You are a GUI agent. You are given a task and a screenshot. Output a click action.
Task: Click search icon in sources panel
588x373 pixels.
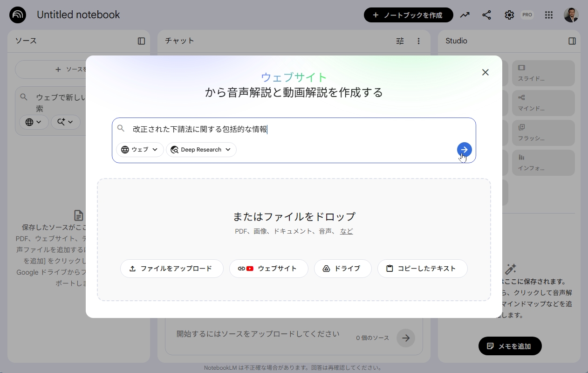pos(24,97)
